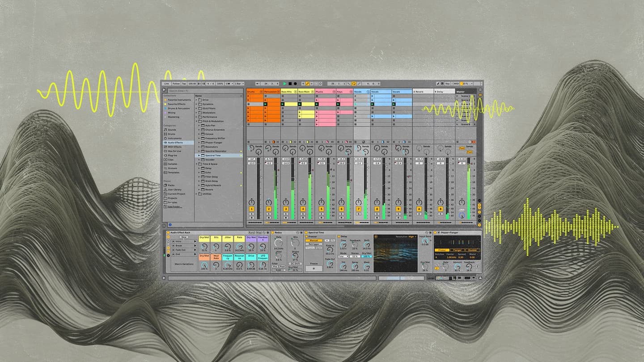Collapse the Pitch & Modulation folder
This screenshot has height=362, width=644.
[x=198, y=121]
